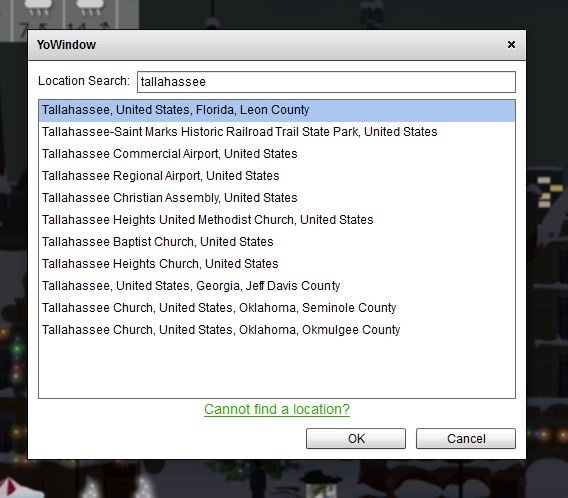Select Tallahassee-Saint Marks Historic Railroad Trail State Park
This screenshot has width=568, height=498.
[x=277, y=132]
